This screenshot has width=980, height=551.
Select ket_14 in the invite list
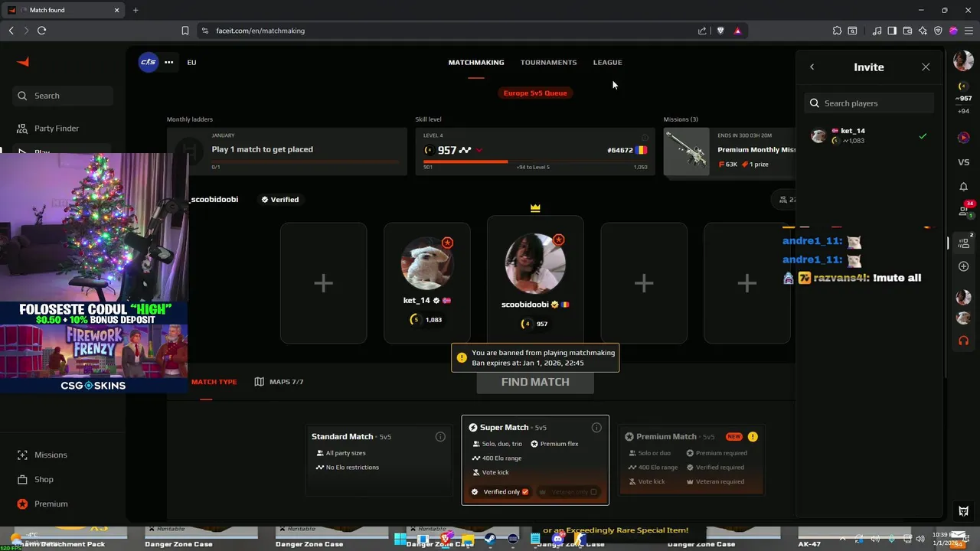(x=869, y=136)
